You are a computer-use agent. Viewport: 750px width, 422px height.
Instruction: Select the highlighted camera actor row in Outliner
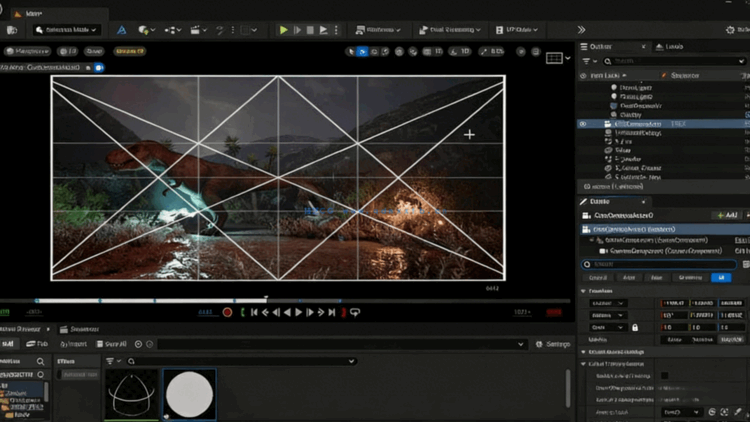(x=663, y=124)
